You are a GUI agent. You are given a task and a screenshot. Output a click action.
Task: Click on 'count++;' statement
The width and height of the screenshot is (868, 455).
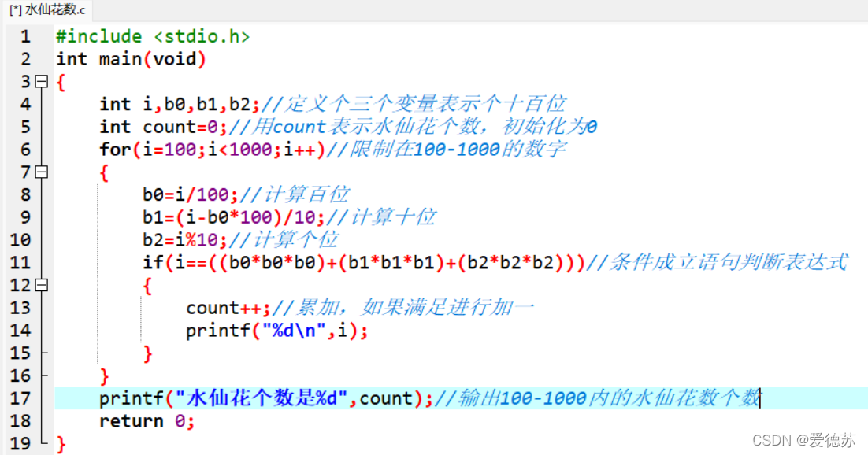228,308
